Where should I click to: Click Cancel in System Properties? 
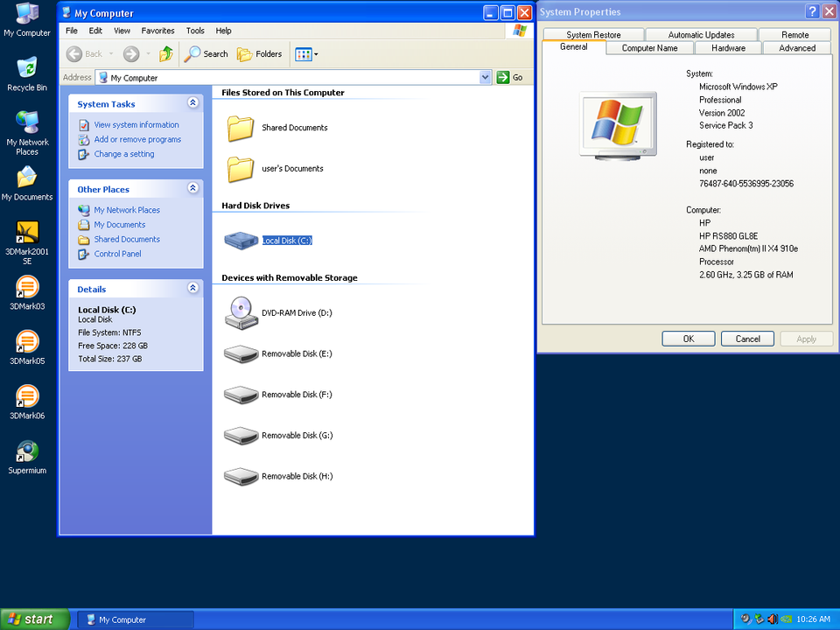[747, 339]
